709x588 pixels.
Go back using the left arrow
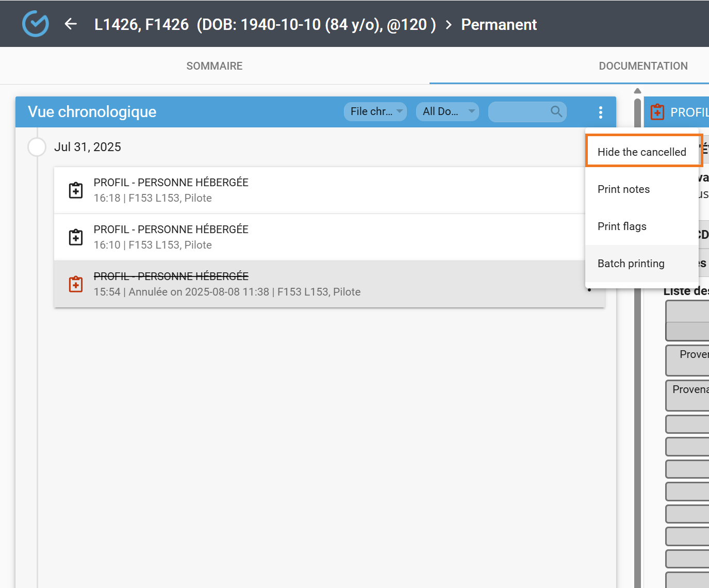pyautogui.click(x=71, y=24)
